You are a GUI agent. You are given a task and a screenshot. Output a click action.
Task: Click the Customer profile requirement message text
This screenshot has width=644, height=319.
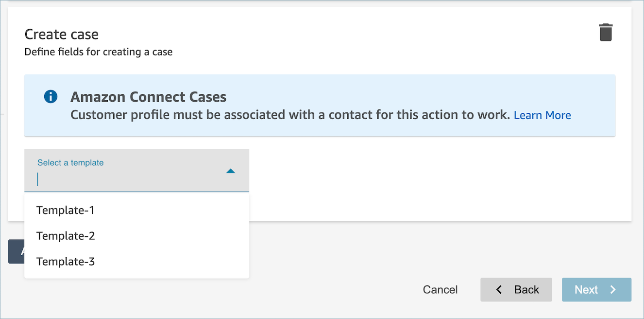coord(290,115)
